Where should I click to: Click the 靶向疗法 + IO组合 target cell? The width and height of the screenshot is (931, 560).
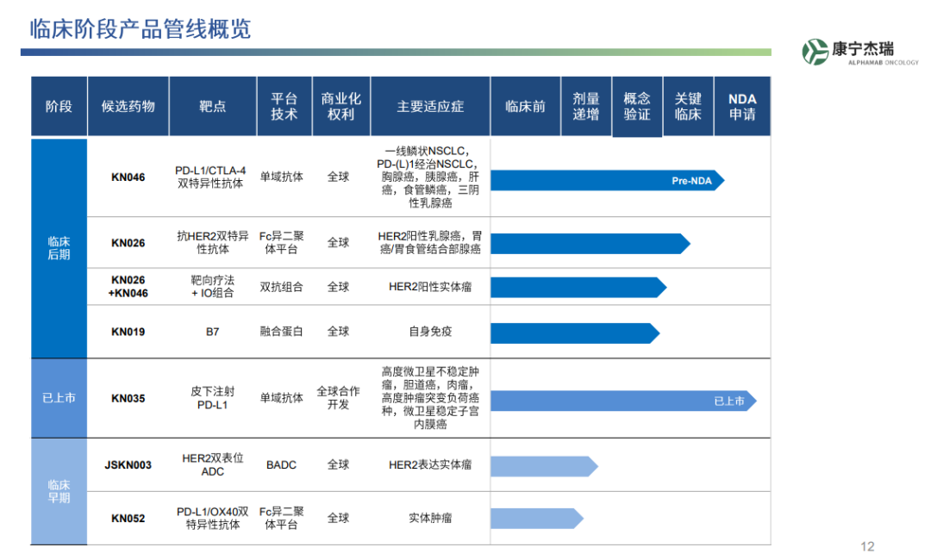(x=213, y=286)
